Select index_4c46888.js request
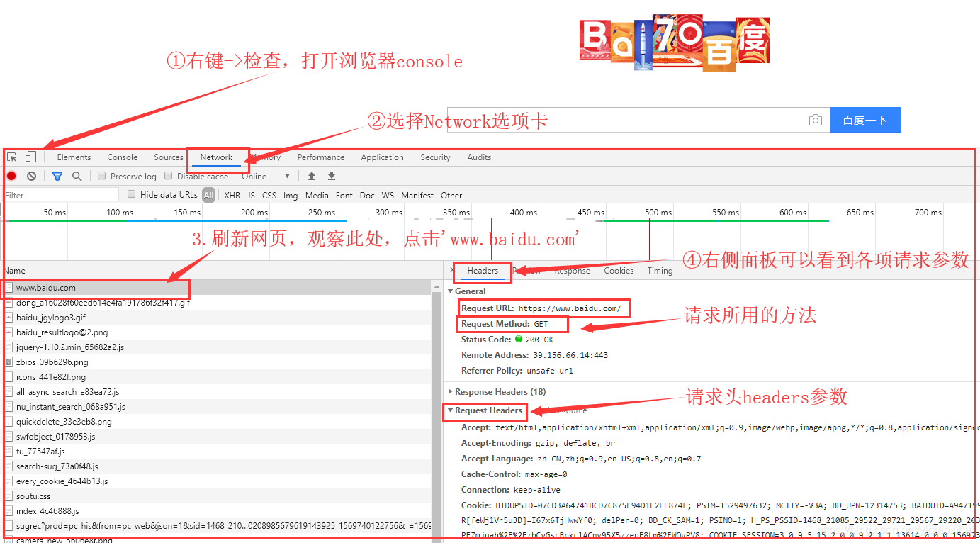Screen dimensions: 980x543 pos(216,511)
